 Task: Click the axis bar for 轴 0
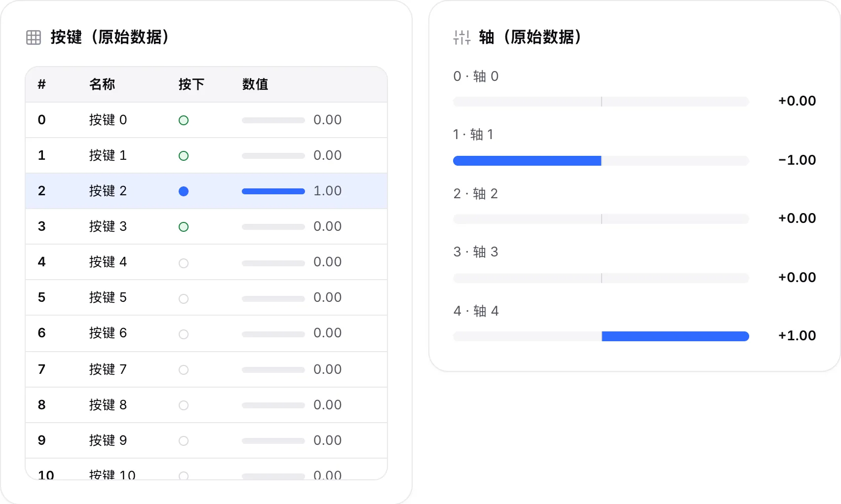[601, 102]
